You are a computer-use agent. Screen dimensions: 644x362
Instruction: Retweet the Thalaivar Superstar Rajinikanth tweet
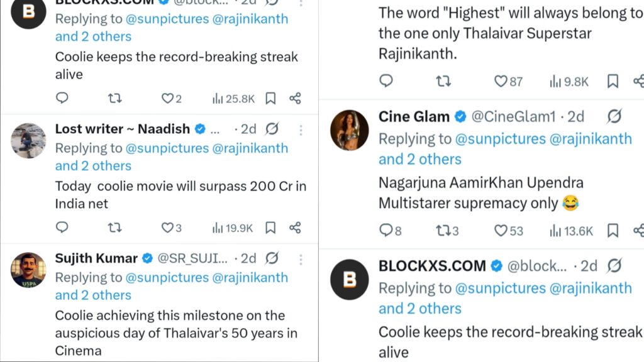443,81
